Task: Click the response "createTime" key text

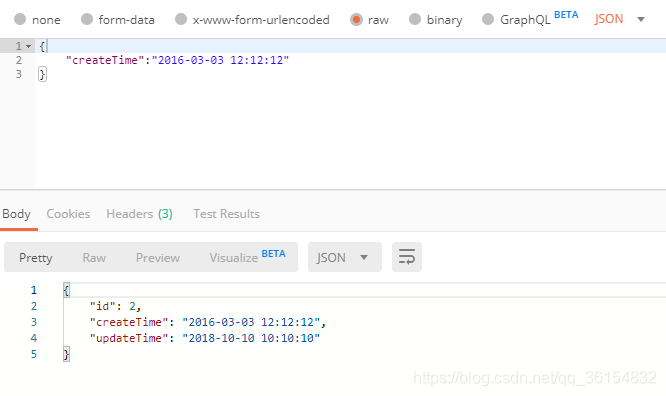Action: pyautogui.click(x=129, y=322)
